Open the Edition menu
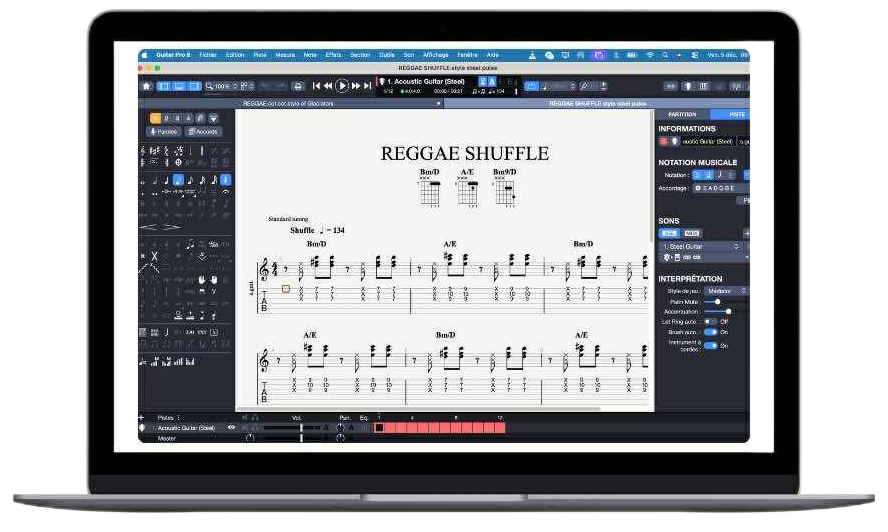888x532 pixels. [235, 55]
